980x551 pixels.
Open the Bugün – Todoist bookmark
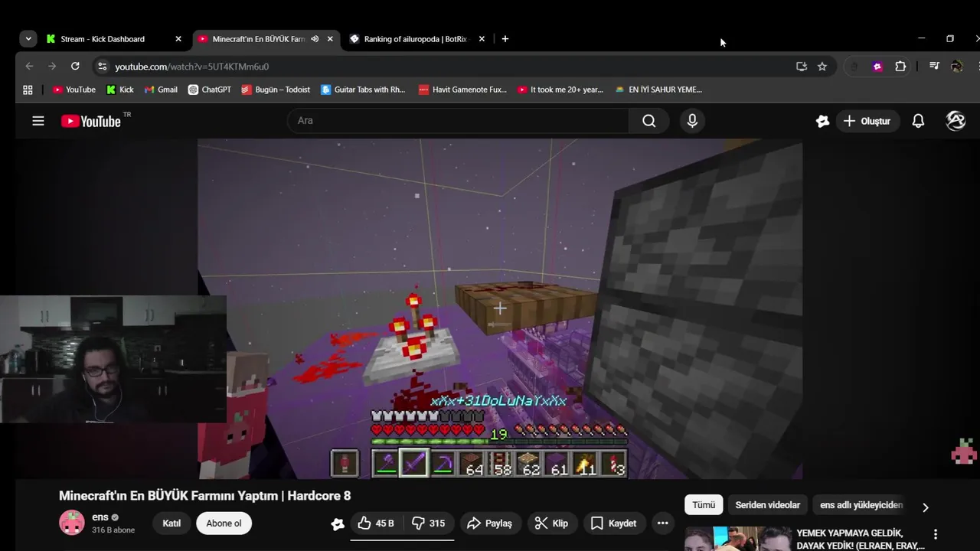pos(276,90)
